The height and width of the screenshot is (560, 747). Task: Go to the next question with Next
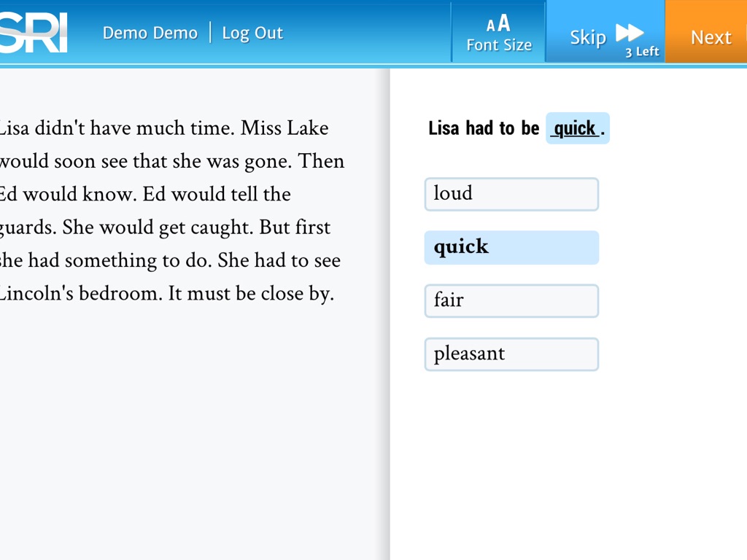(x=710, y=37)
